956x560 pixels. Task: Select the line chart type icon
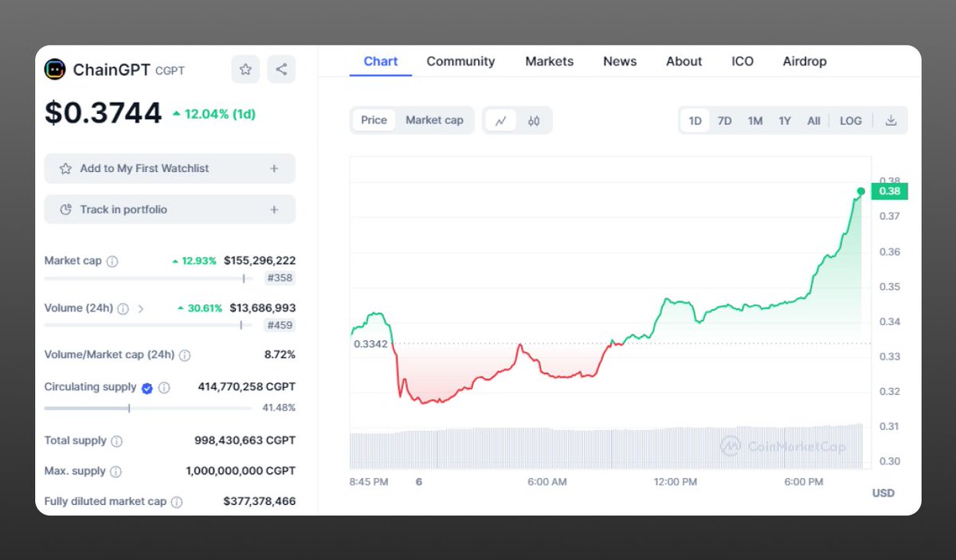[502, 120]
